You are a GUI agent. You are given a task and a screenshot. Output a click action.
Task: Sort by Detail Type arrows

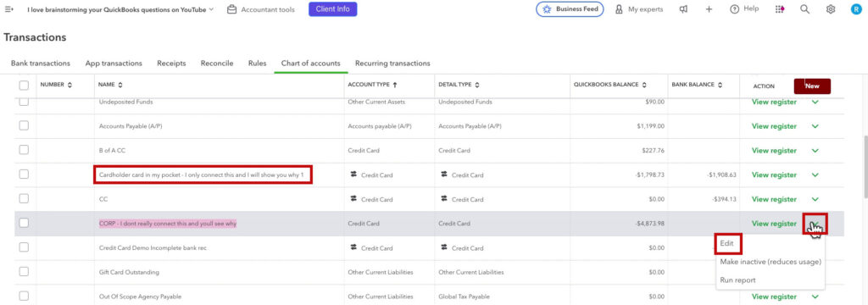pyautogui.click(x=477, y=86)
